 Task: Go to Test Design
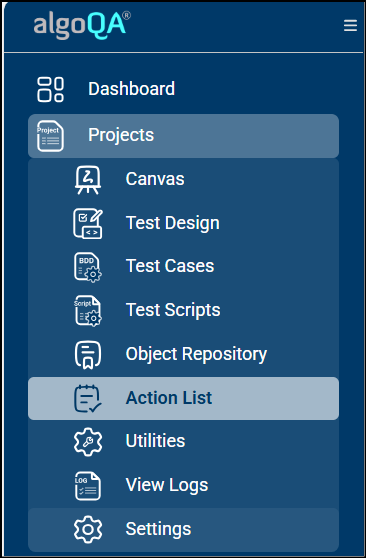point(183,223)
